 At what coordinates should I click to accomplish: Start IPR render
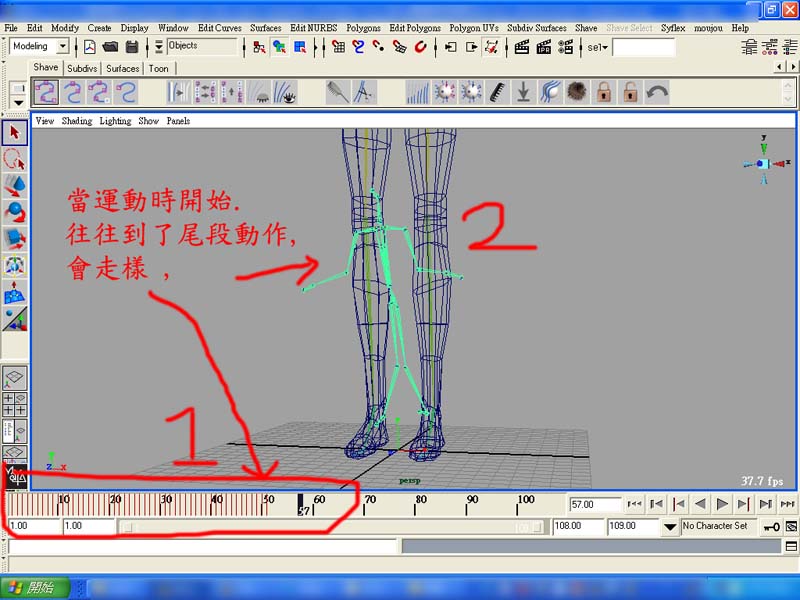pyautogui.click(x=543, y=47)
